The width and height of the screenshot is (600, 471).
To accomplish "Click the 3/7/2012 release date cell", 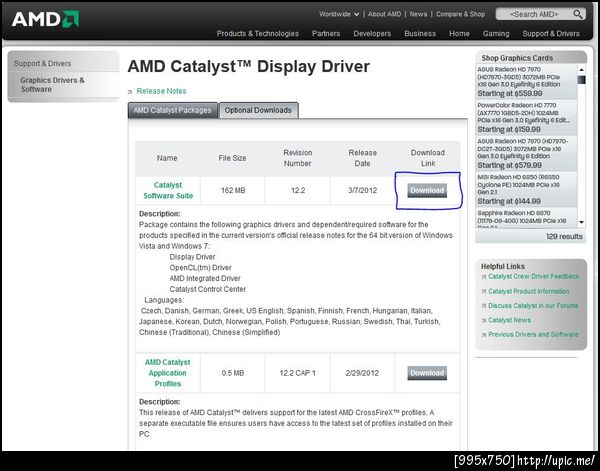I will (362, 190).
